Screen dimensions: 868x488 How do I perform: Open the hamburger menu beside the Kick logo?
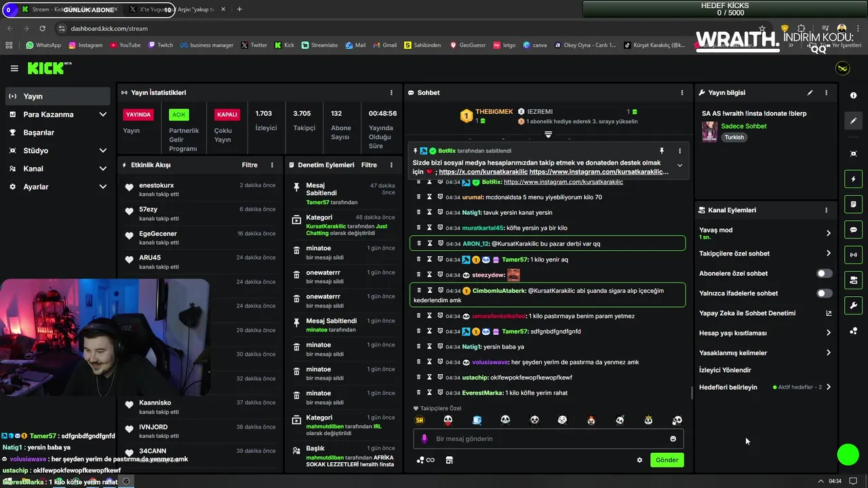tap(14, 68)
